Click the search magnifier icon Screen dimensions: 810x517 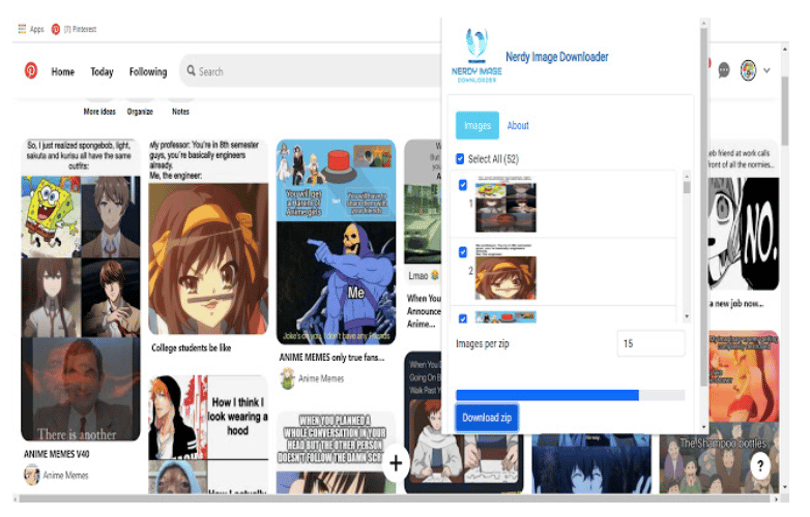[191, 71]
